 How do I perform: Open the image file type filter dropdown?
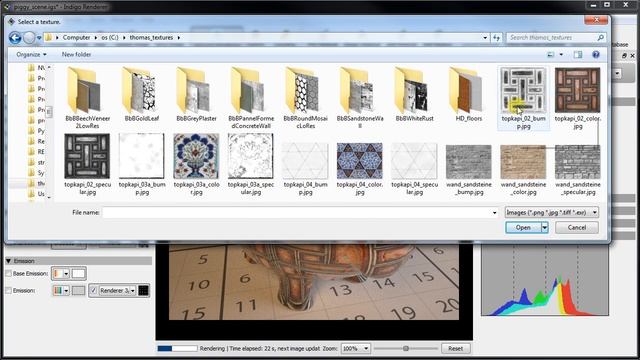(552, 212)
